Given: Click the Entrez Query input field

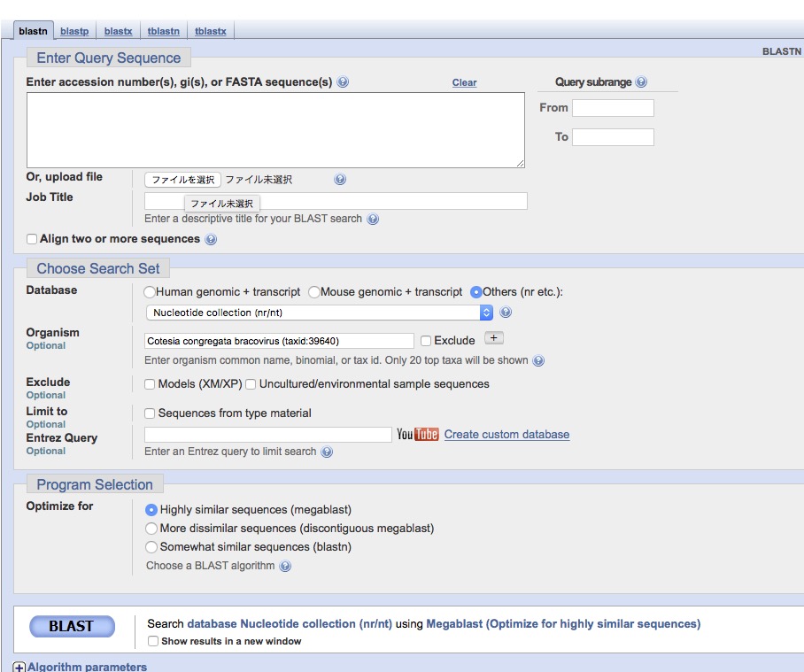Looking at the screenshot, I should click(x=267, y=435).
